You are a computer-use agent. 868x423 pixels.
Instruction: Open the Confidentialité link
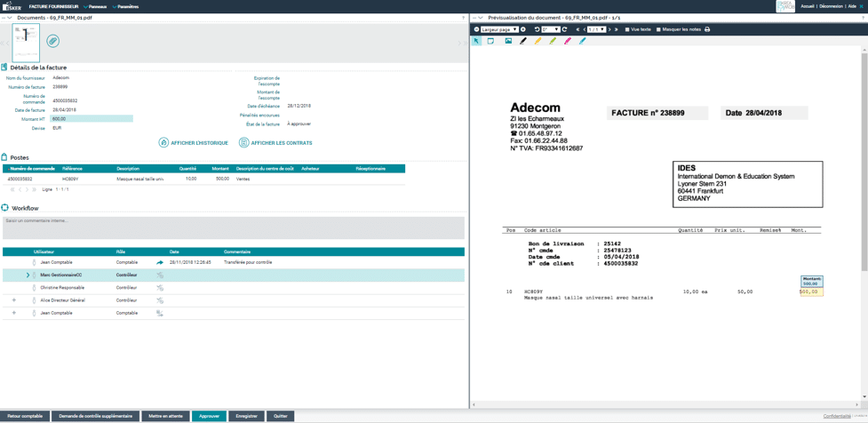point(836,416)
